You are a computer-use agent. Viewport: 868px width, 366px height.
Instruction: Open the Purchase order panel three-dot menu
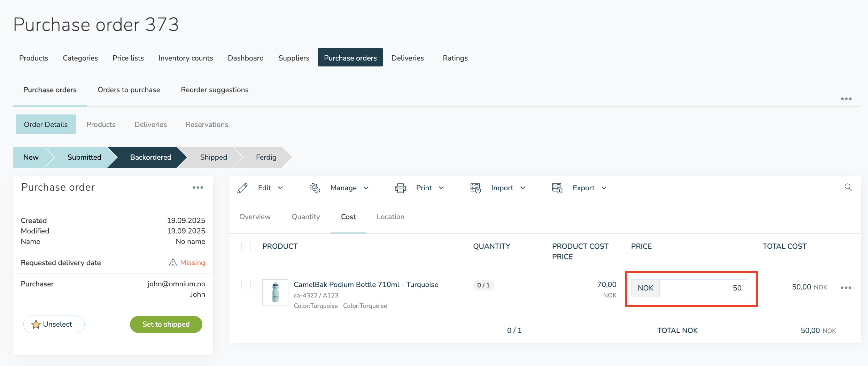pyautogui.click(x=197, y=188)
